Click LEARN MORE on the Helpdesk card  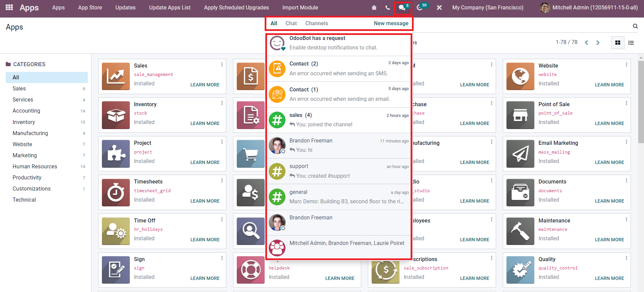tap(340, 278)
